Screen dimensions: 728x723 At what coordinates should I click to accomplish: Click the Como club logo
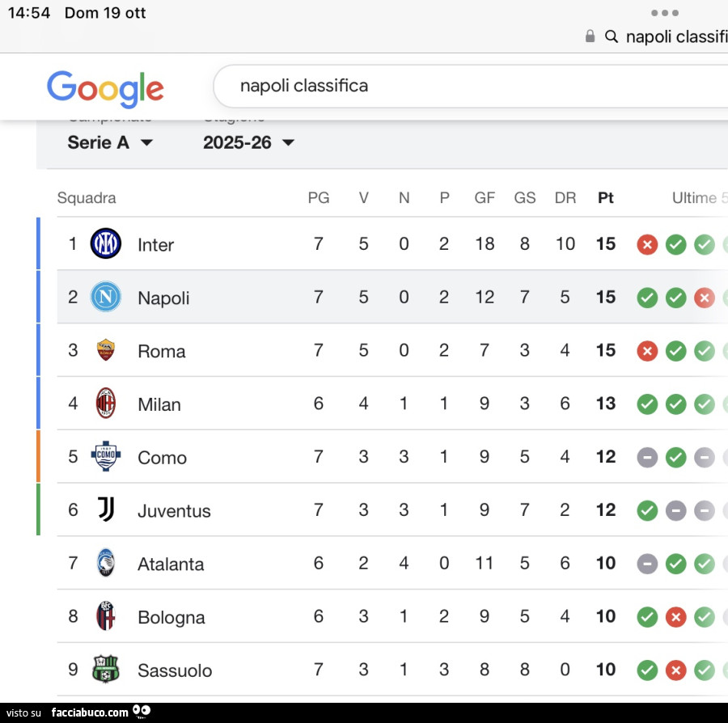106,457
